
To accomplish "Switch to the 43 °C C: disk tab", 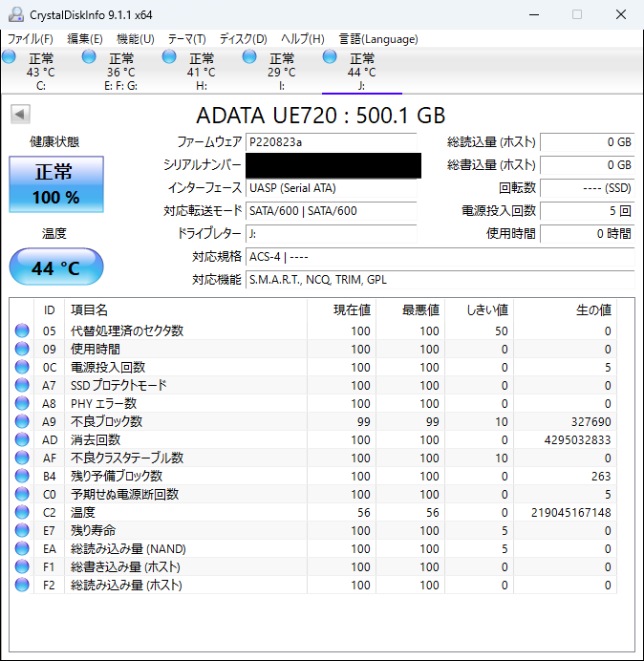I will click(x=41, y=72).
